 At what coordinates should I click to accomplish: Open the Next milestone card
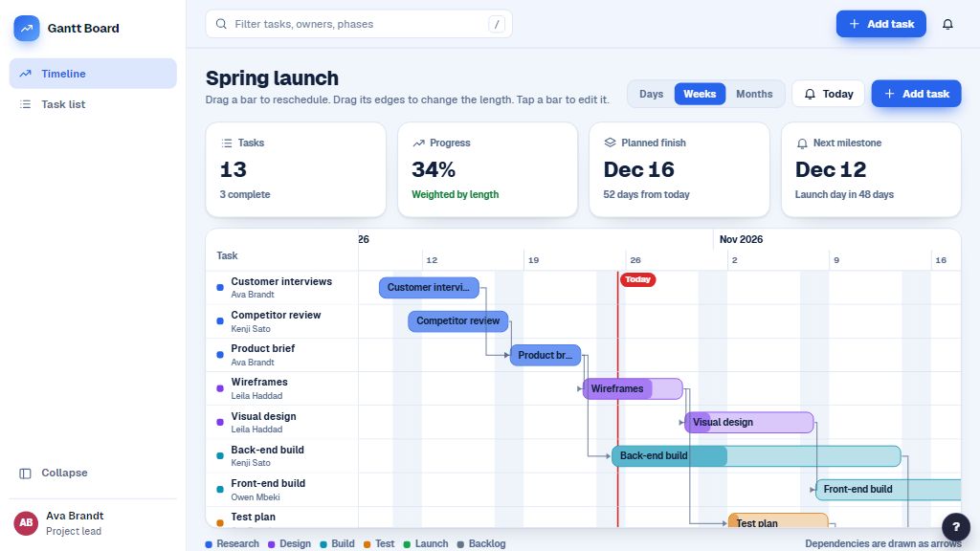(x=871, y=169)
